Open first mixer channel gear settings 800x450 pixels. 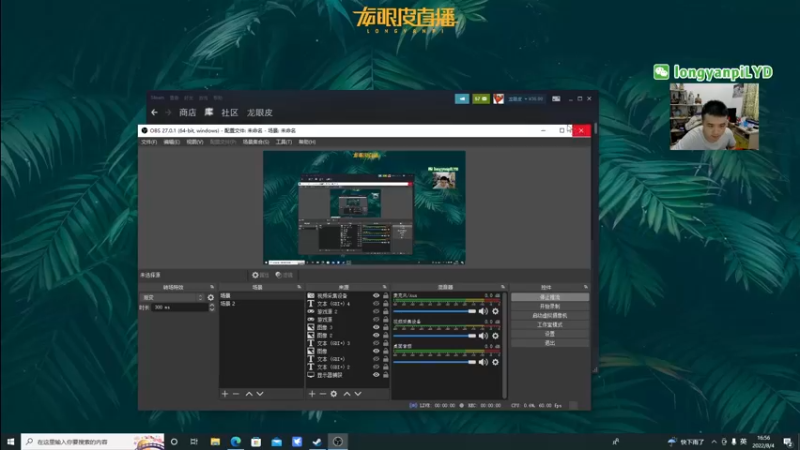coord(495,311)
